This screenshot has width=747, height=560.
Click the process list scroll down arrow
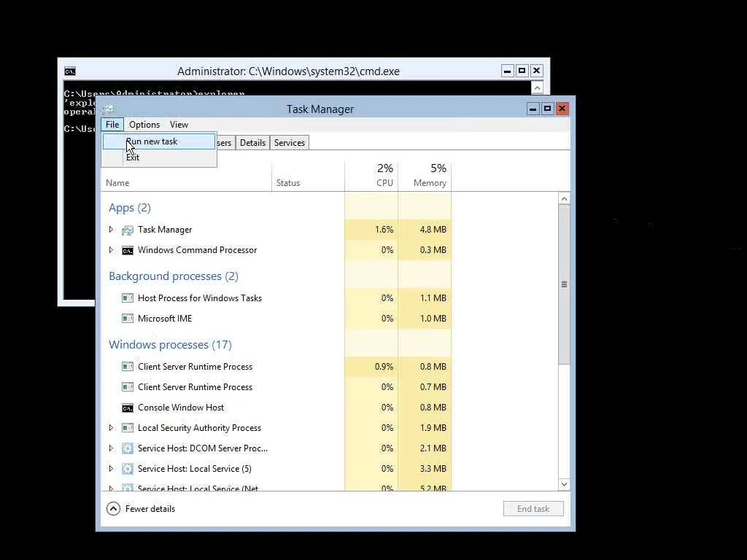point(564,484)
